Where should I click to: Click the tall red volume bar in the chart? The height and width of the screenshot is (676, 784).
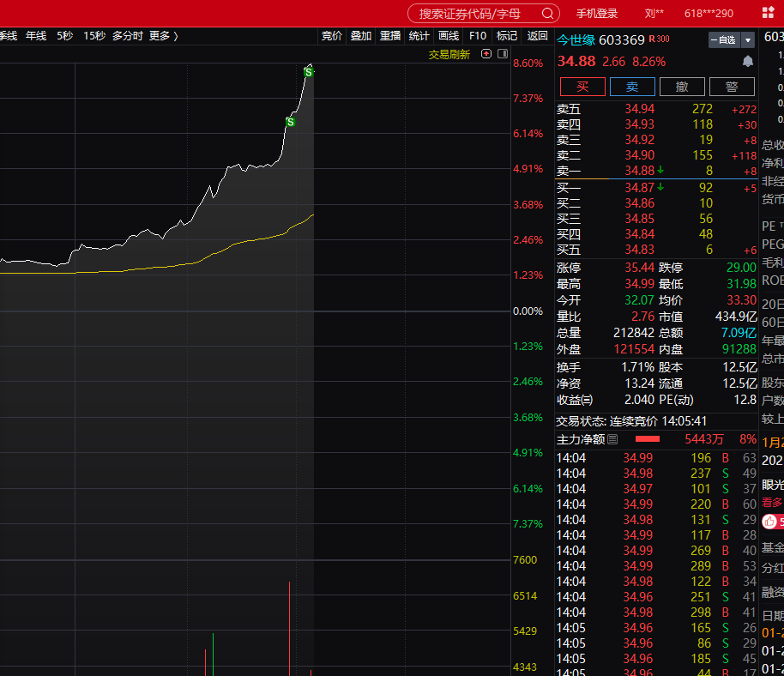click(290, 628)
